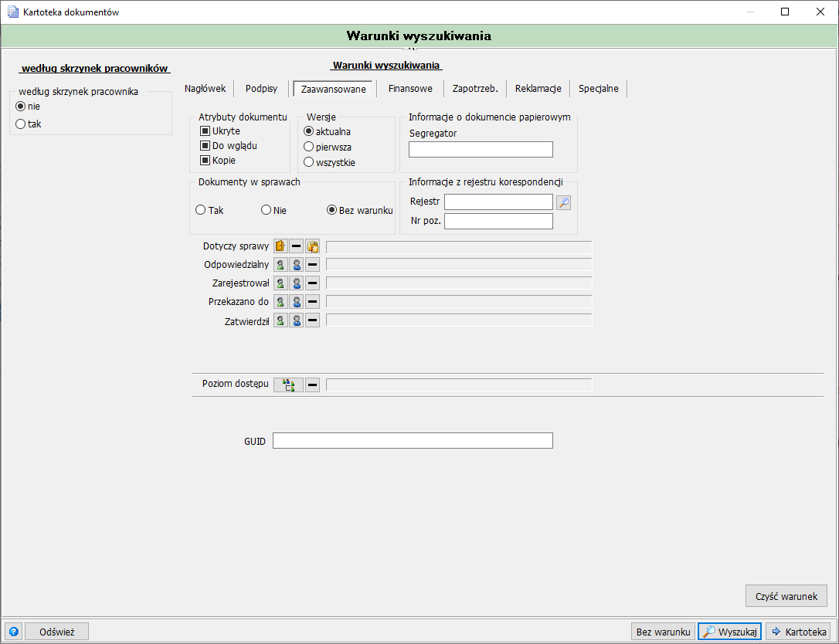This screenshot has height=644, width=839.
Task: Pick the green user icon for Przekazano do
Action: [280, 302]
